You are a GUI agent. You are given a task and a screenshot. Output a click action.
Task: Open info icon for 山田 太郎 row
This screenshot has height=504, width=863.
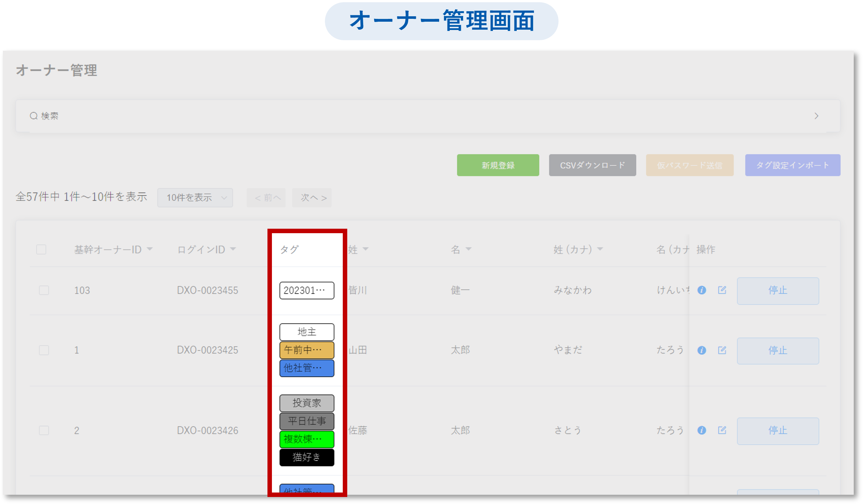(702, 350)
